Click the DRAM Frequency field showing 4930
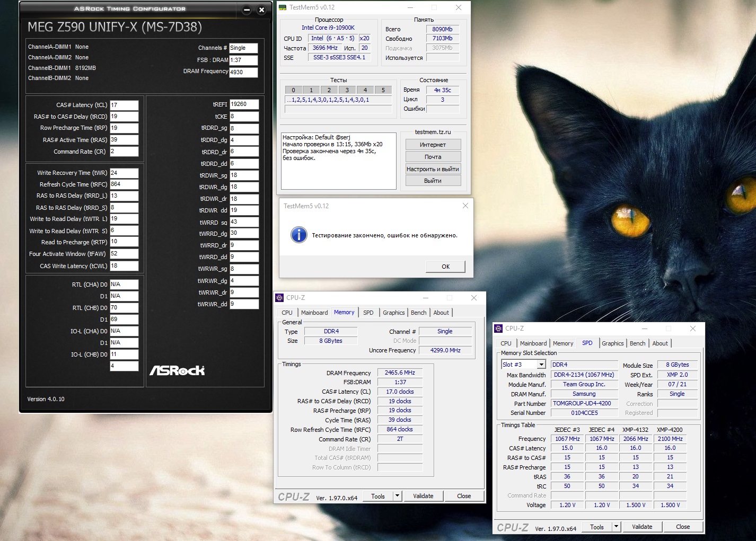This screenshot has height=541, width=756. coord(243,72)
